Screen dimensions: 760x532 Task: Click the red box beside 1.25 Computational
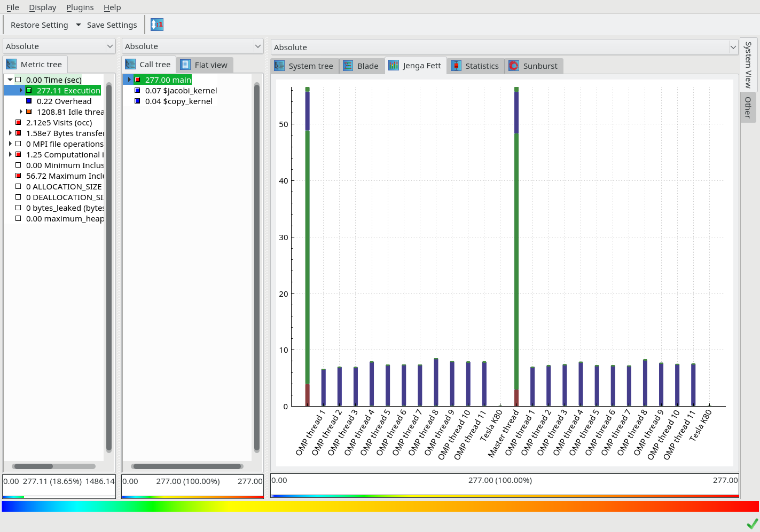pos(18,154)
